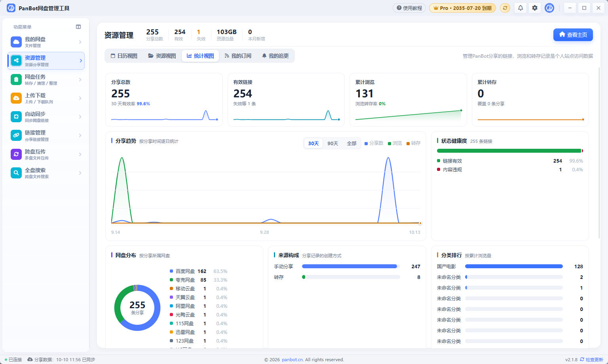This screenshot has height=364, width=608.
Task: Click the PanBot logo in title bar
Action: pos(11,8)
